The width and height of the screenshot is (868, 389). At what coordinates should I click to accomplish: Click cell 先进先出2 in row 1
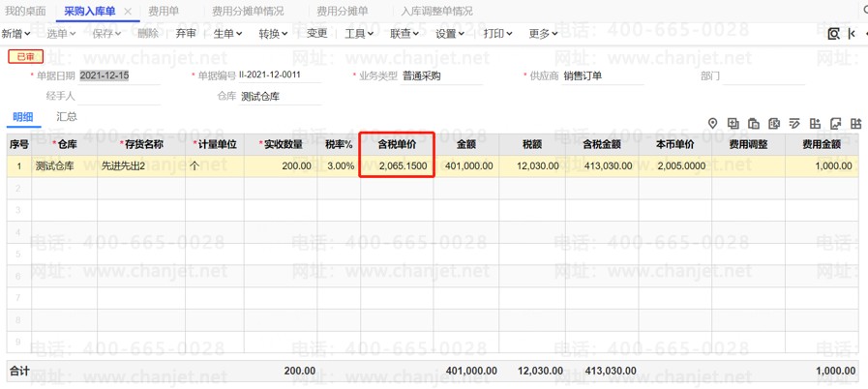click(141, 166)
